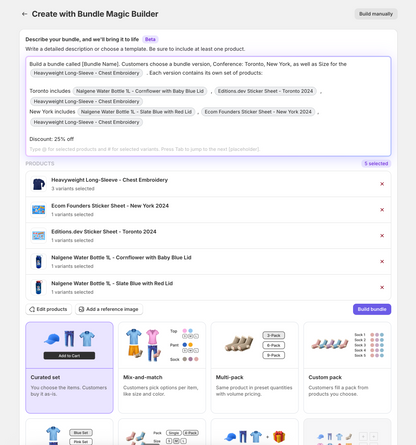This screenshot has height=445, width=416.
Task: Click Build manually button
Action: tap(376, 14)
